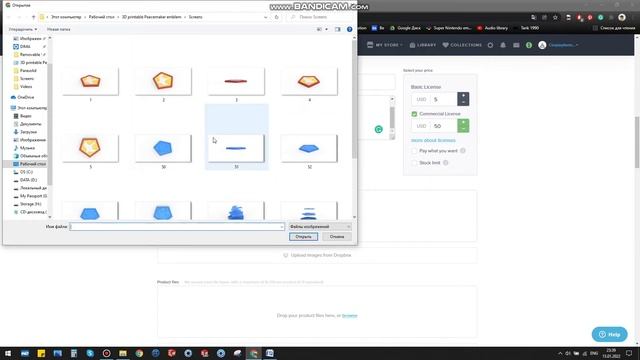
Task: Select the orange pentagon thumbnail named 5
Action: [91, 148]
